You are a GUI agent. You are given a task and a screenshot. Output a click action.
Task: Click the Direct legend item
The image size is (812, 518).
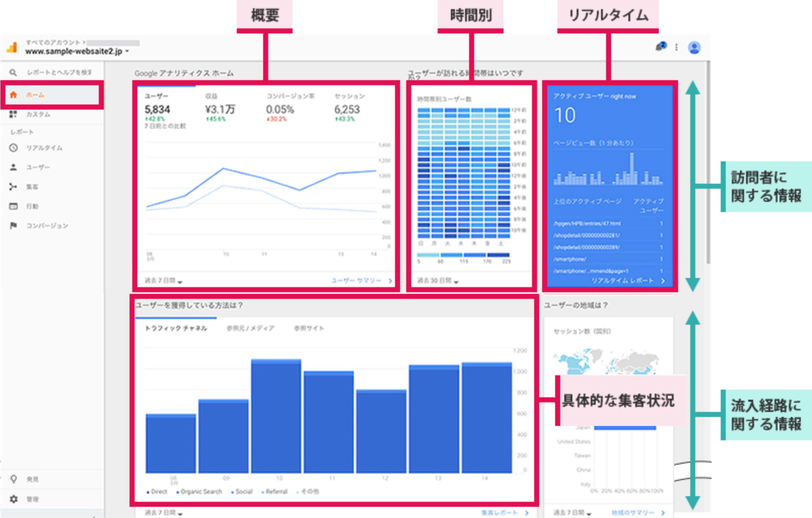[157, 491]
